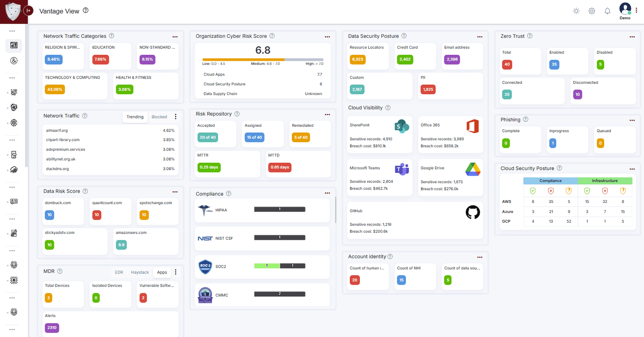Toggle light/dark theme sun icon
This screenshot has height=337, width=644.
click(576, 11)
